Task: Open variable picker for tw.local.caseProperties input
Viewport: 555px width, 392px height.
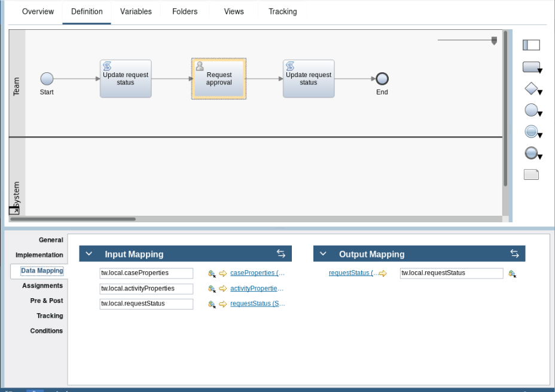Action: point(212,274)
